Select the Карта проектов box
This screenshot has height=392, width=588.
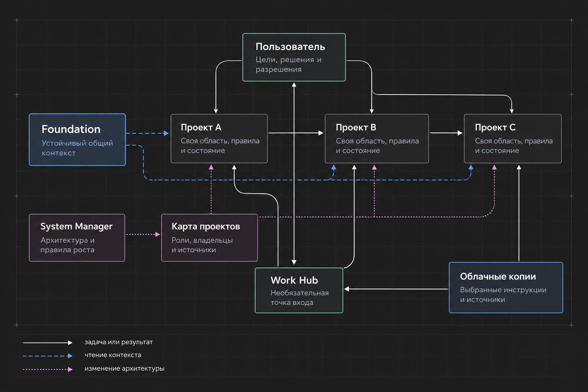pyautogui.click(x=209, y=238)
